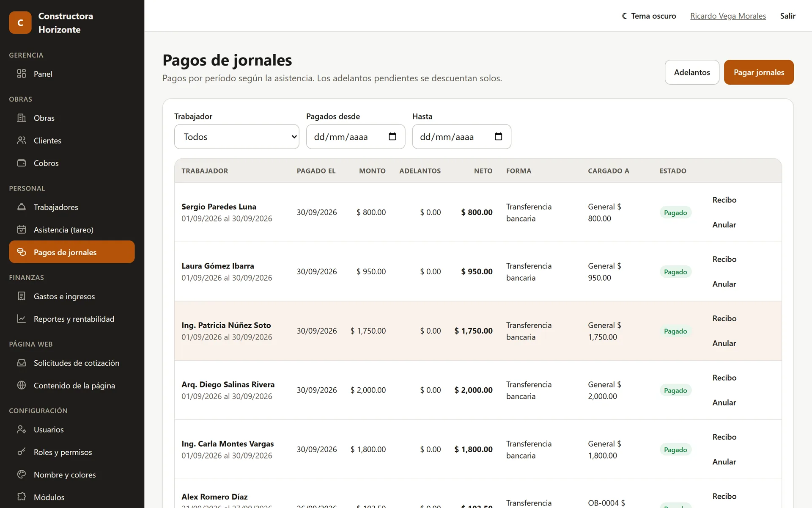
Task: Select Roles y permisos menu item
Action: point(72,452)
